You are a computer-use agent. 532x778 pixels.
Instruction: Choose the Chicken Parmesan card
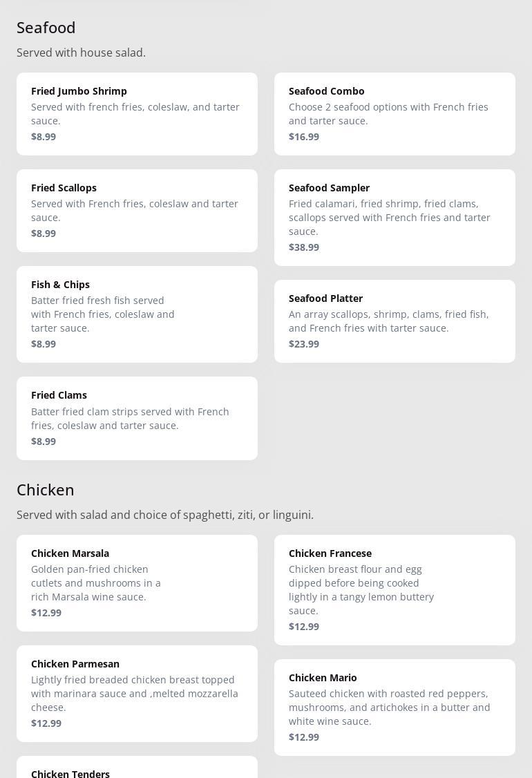click(x=137, y=693)
